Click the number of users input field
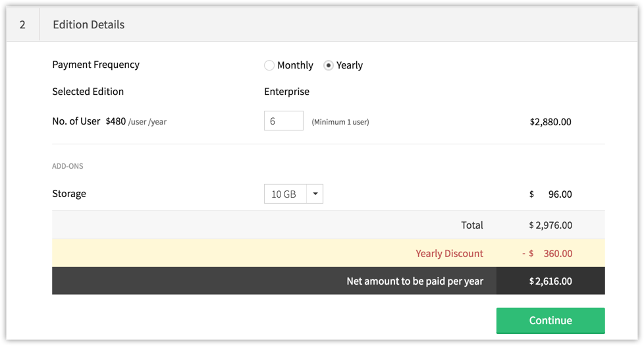This screenshot has height=346, width=644. [x=283, y=121]
